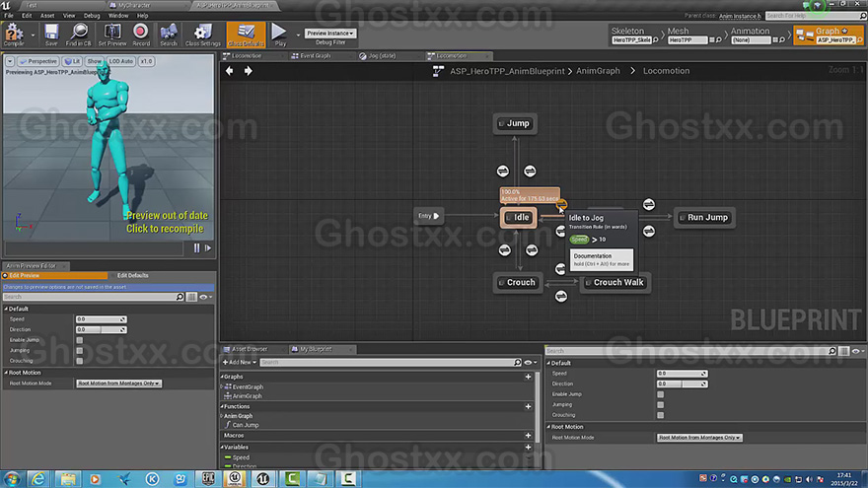Navigate forward in graph history
Viewport: 868px width, 488px height.
point(248,71)
